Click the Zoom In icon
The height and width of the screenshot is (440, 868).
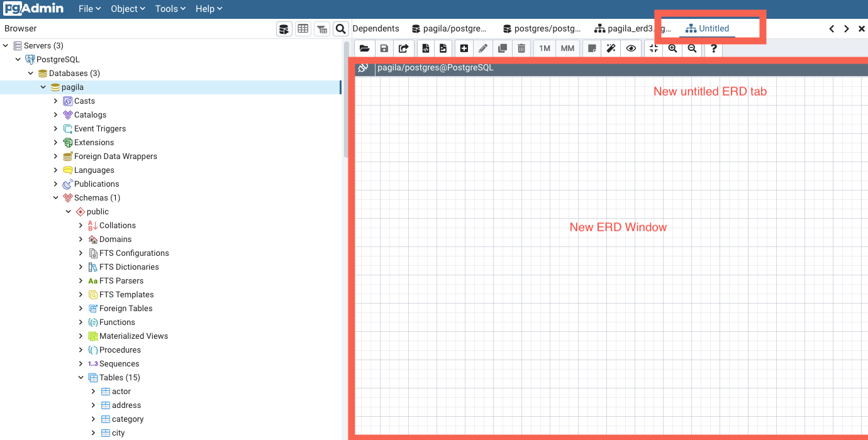pyautogui.click(x=672, y=48)
